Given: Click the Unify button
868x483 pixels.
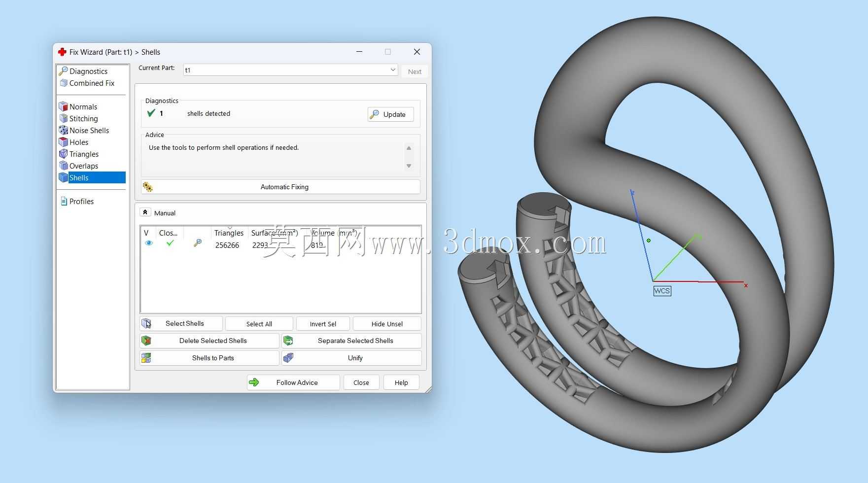Looking at the screenshot, I should click(351, 358).
